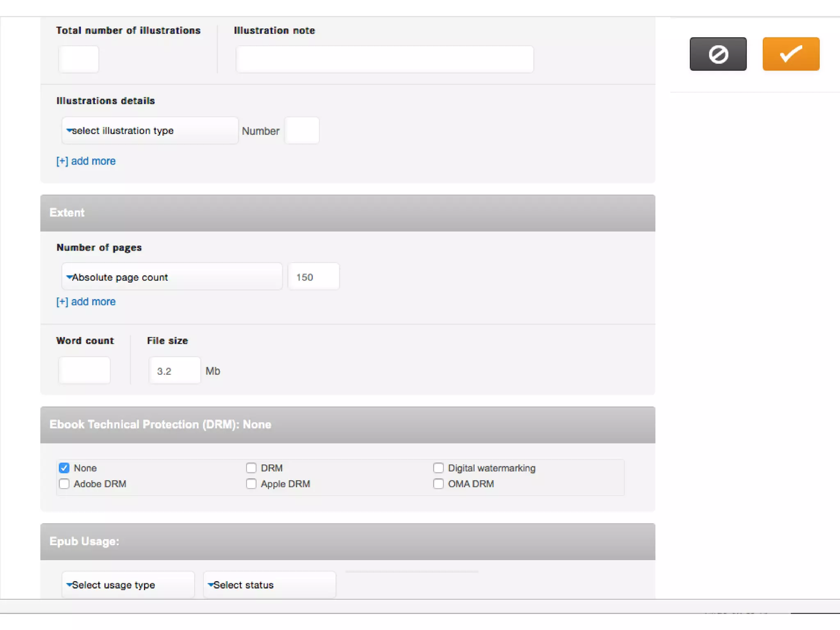
Task: Expand the Select usage type dropdown
Action: tap(128, 585)
